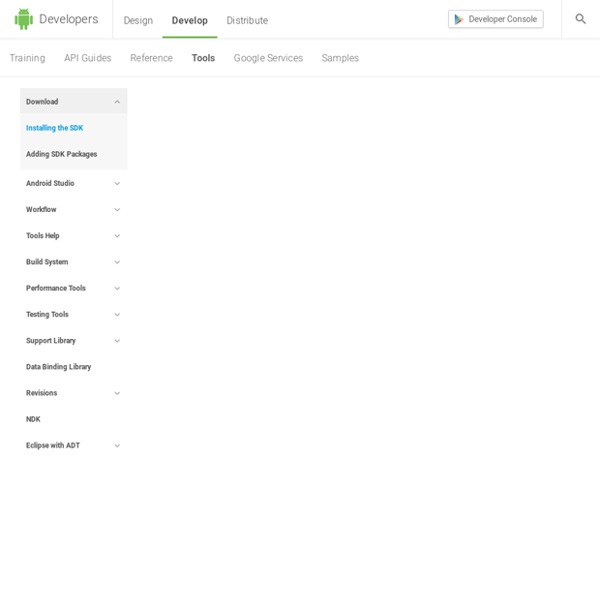
Task: Open the Revisions sidebar item
Action: point(41,393)
